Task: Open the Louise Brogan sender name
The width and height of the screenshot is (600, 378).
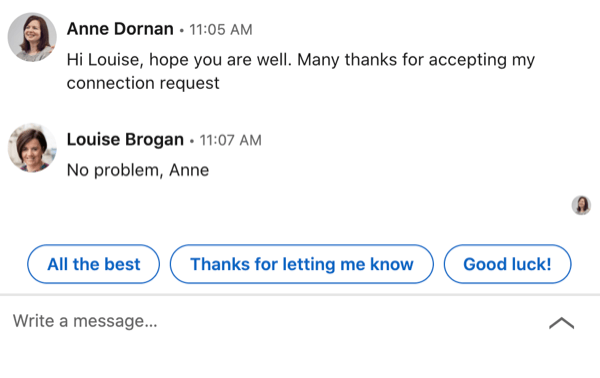Action: pos(125,140)
